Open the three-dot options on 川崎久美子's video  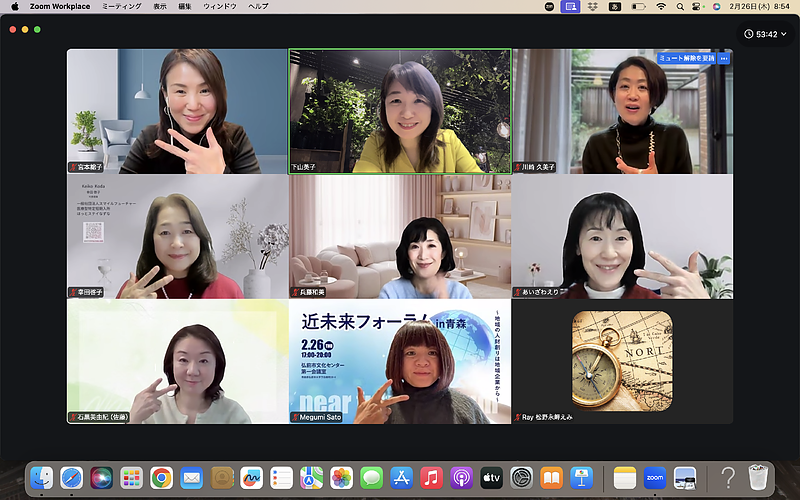click(x=724, y=58)
